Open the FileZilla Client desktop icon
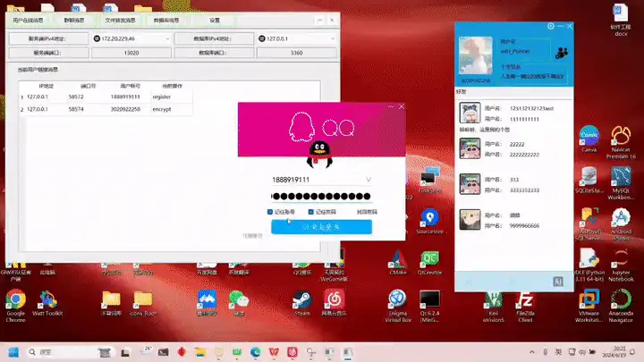The width and height of the screenshot is (644, 362). pyautogui.click(x=525, y=307)
